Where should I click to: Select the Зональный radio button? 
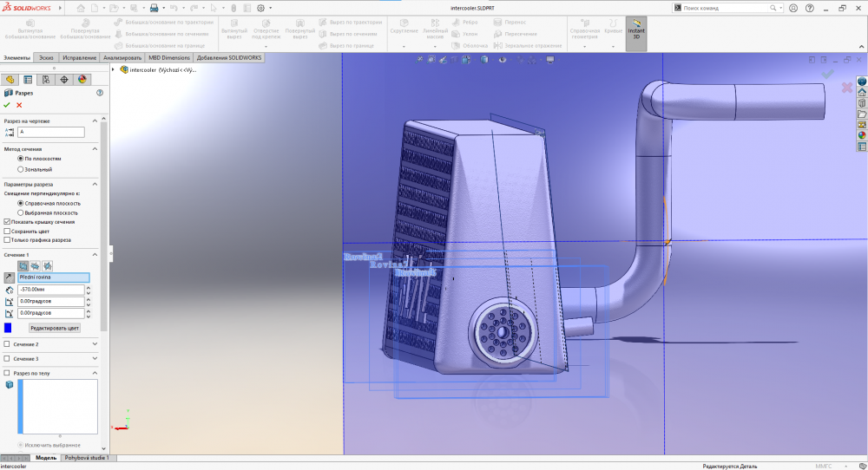(21, 169)
